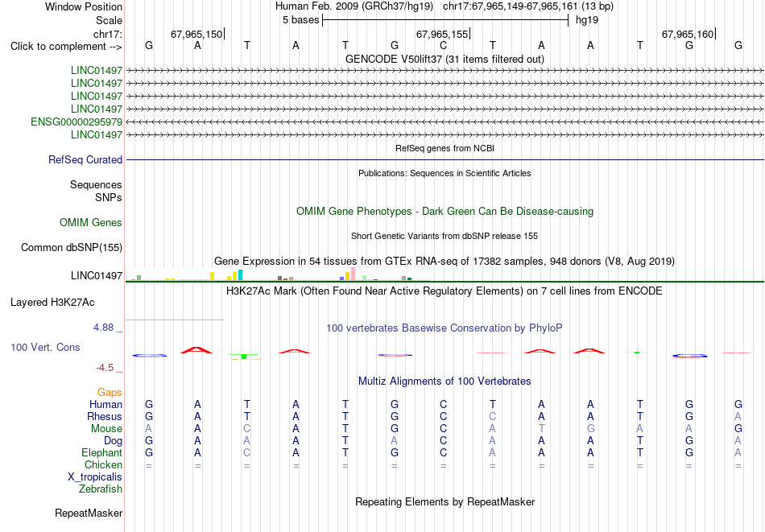Click the 4.88 conservation scale maximum

tap(104, 328)
